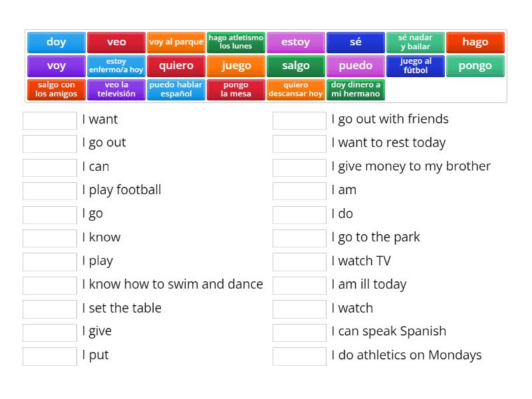The image size is (532, 399).
Task: Click the 'pongo la mesa' tile
Action: tap(236, 90)
